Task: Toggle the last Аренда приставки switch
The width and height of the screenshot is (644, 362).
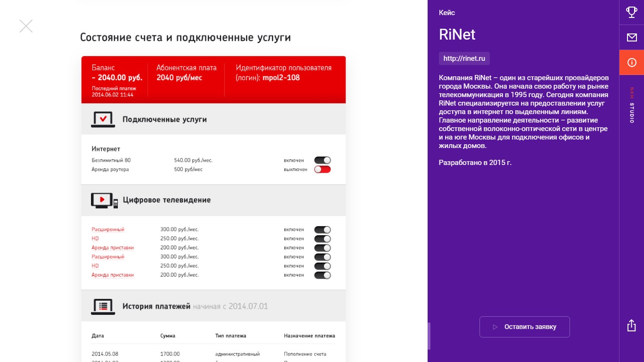Action: [322, 275]
